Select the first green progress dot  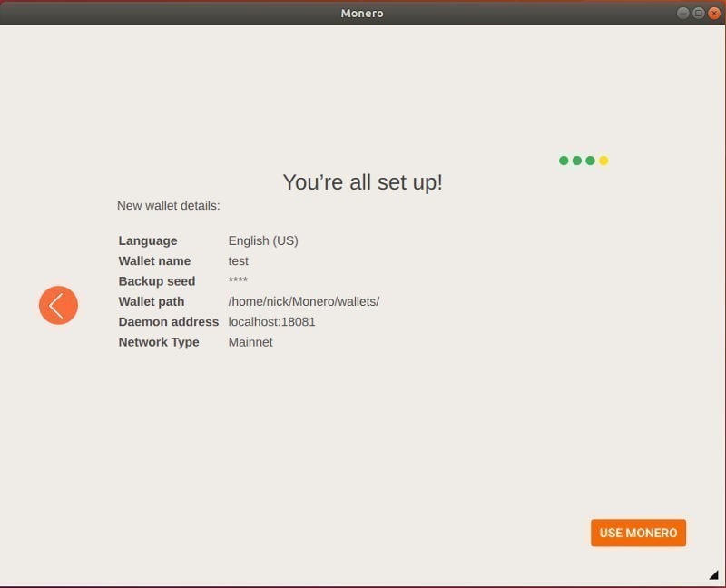point(563,160)
